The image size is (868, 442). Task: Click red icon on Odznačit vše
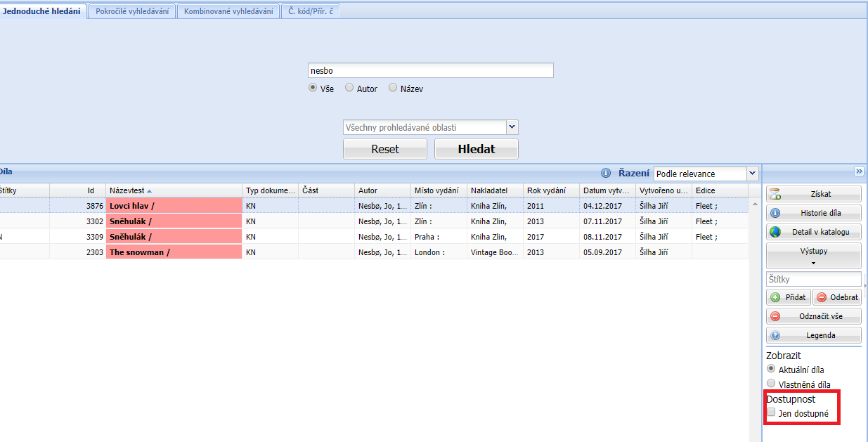point(776,316)
